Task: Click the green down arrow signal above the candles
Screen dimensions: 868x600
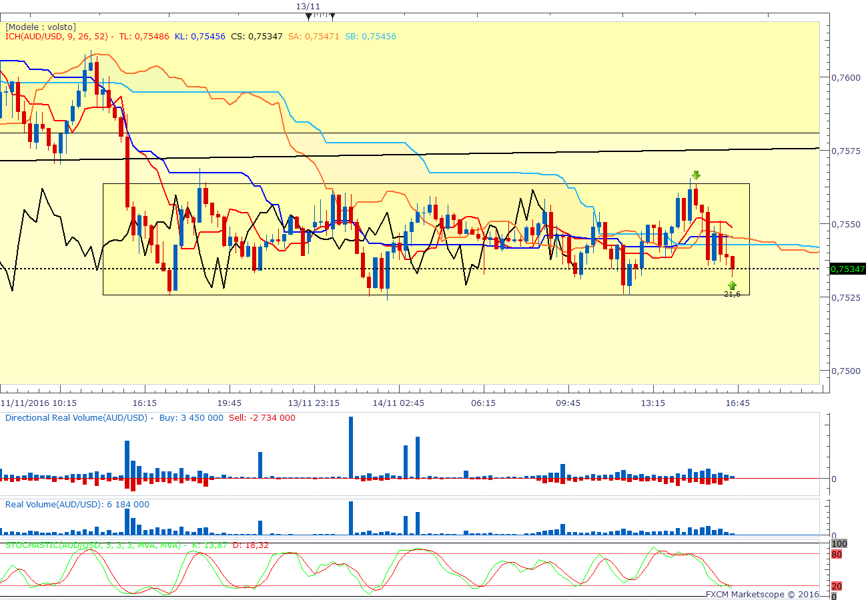Action: coord(696,175)
